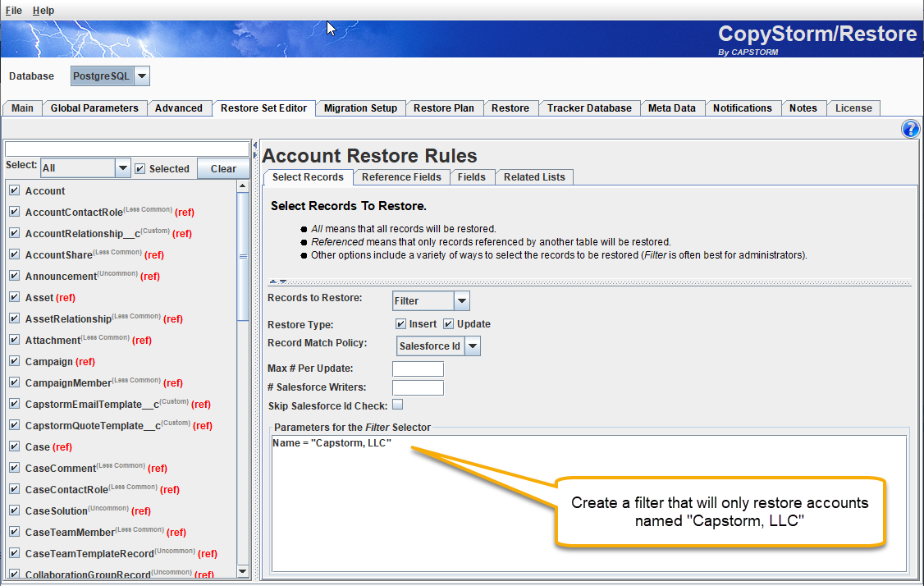This screenshot has height=586, width=924.
Task: Open the Restore Plan tab
Action: [x=444, y=108]
